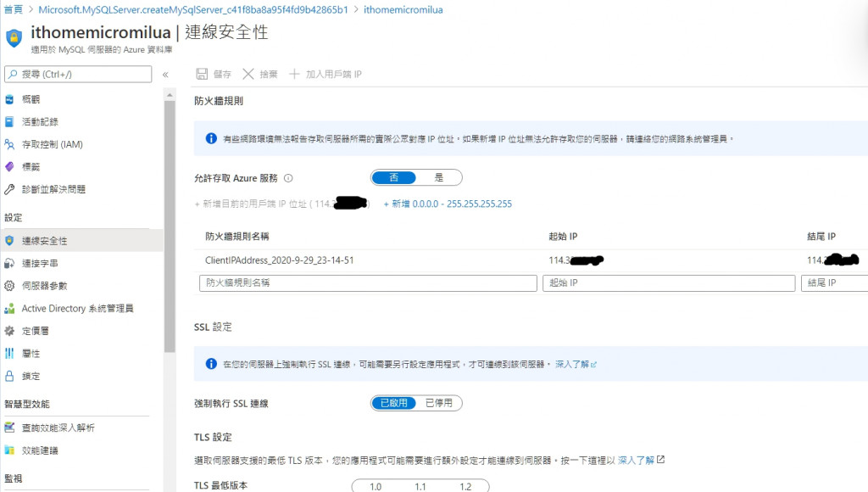
Task: Set Allow Azure services to 是
Action: click(x=439, y=177)
